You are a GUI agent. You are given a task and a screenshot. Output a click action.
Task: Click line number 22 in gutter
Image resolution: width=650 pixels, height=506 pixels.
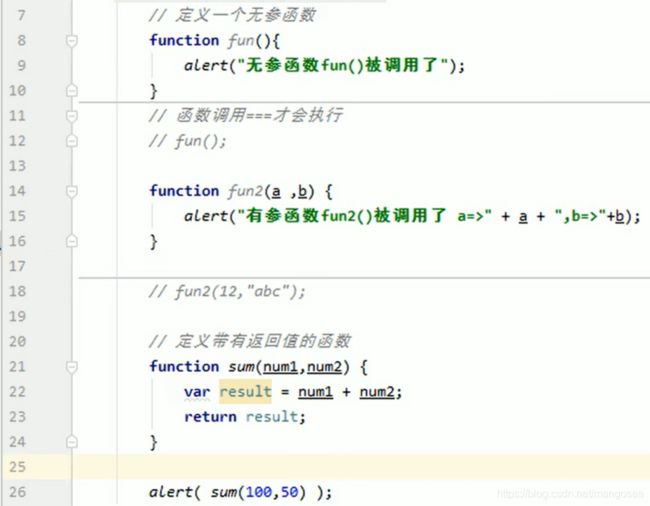17,392
